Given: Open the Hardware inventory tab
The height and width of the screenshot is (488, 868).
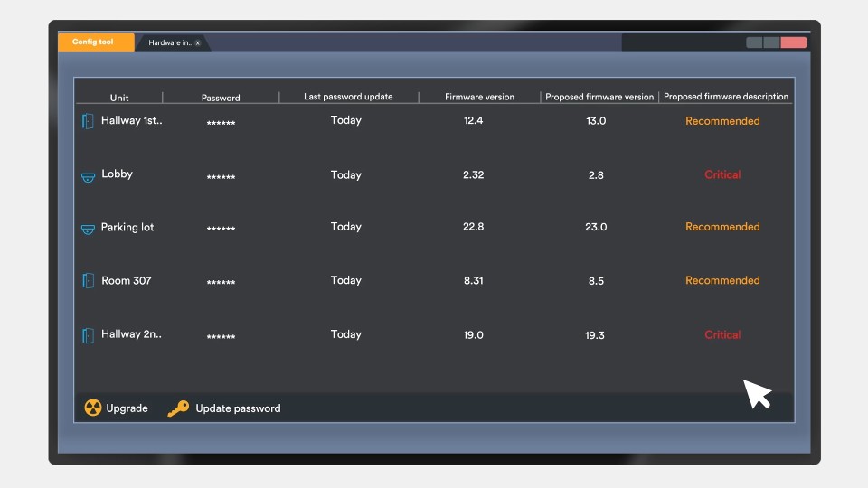Looking at the screenshot, I should click(168, 43).
